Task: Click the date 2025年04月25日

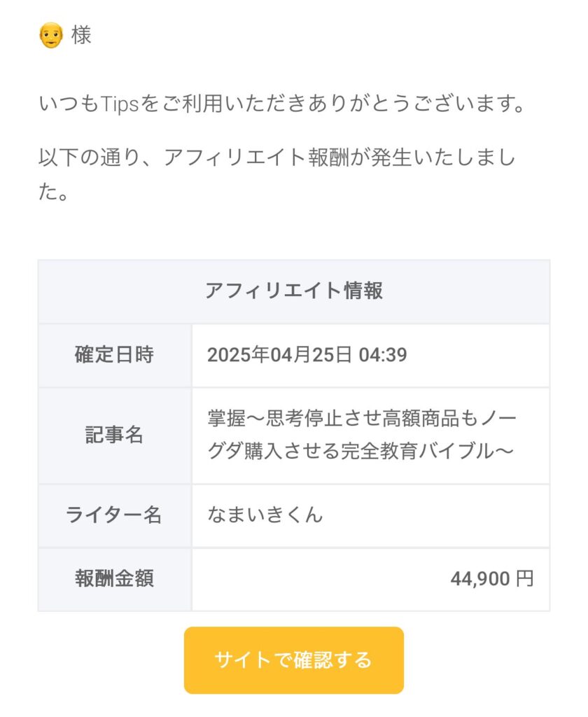Action: [279, 355]
